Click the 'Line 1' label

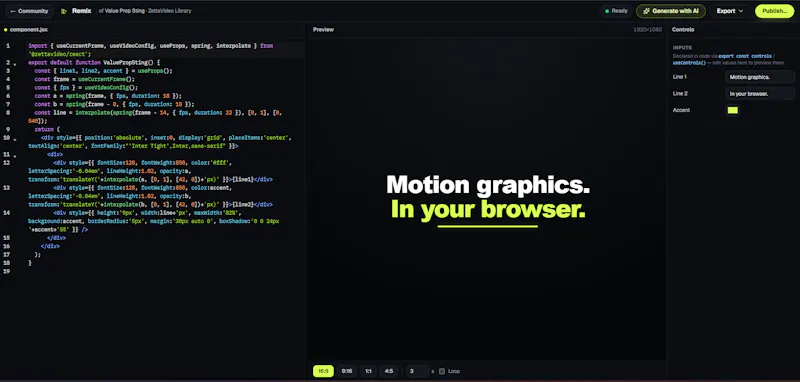(680, 77)
